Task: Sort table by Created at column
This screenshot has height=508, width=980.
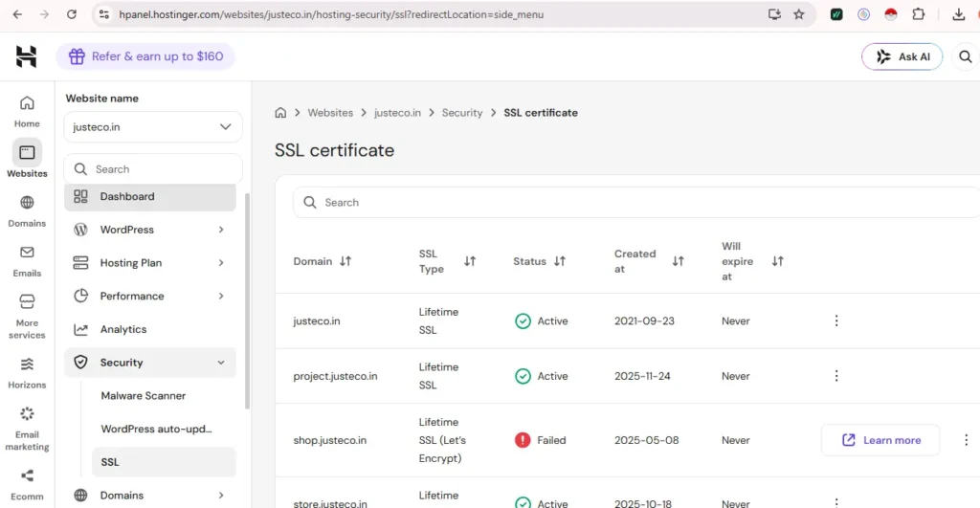Action: pos(679,261)
